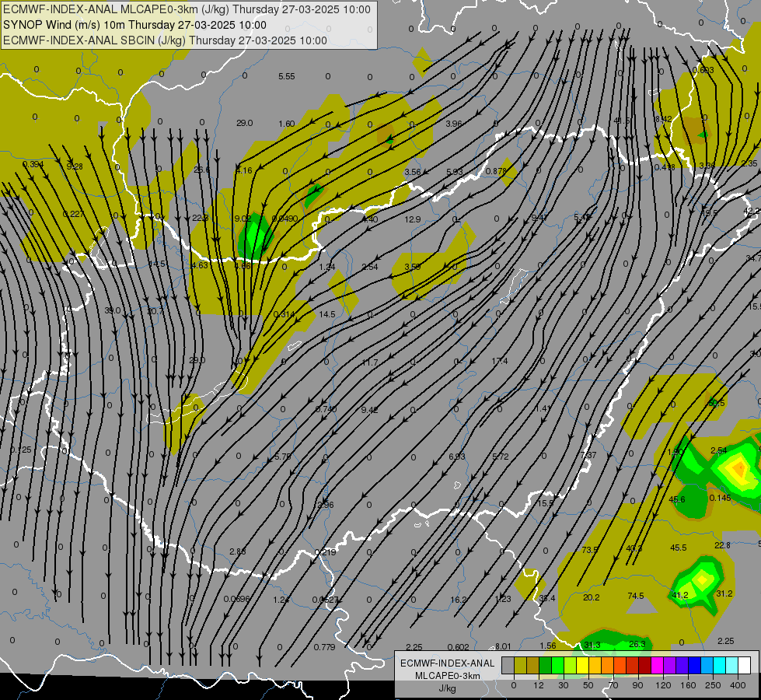Click the map value 0.693
This screenshot has width=761, height=700.
tap(703, 70)
